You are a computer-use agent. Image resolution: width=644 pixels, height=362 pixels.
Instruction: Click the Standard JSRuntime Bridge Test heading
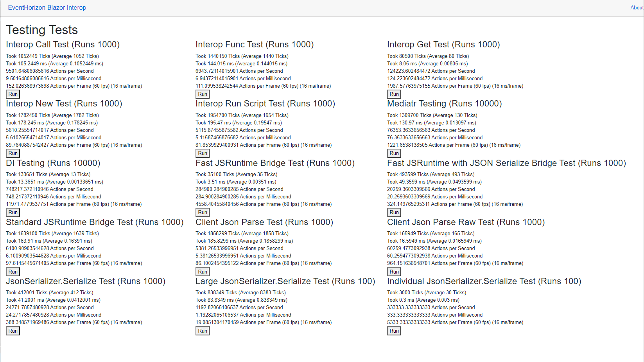pos(95,222)
